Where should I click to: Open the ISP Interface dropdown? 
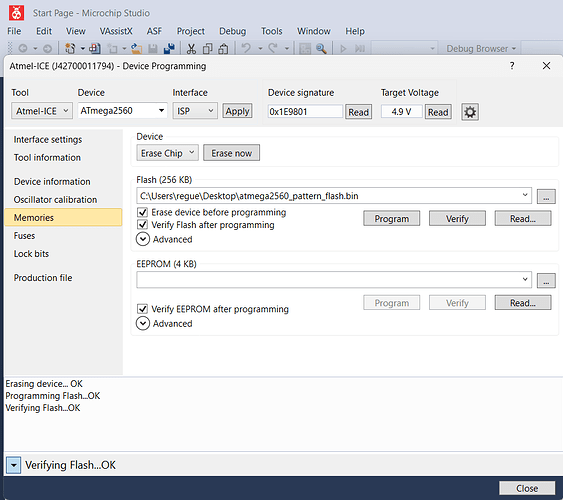pyautogui.click(x=195, y=111)
